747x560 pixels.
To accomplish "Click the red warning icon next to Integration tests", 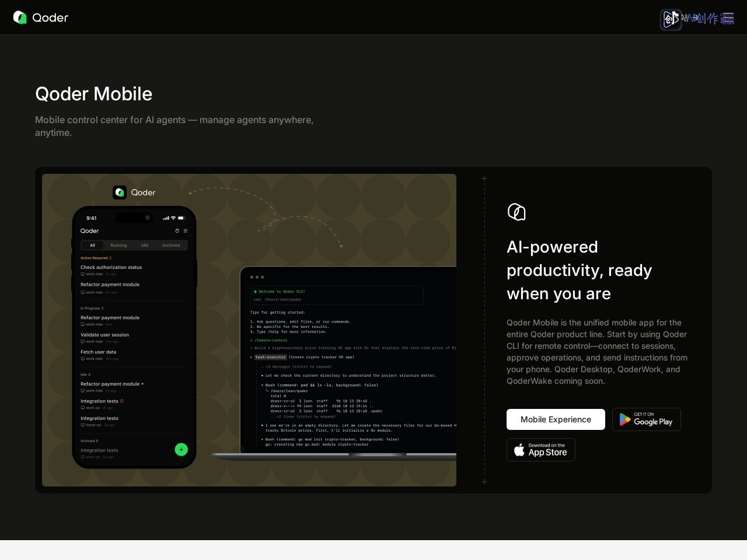I will [x=122, y=401].
